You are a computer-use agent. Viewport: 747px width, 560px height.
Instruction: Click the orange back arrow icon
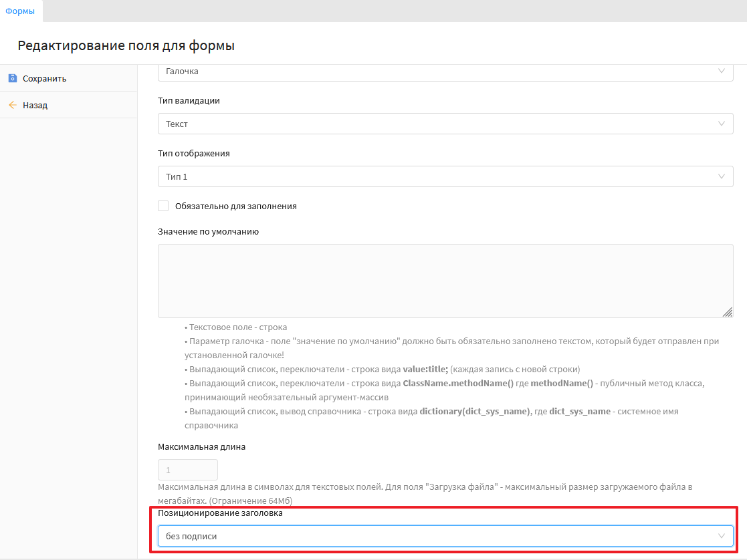pyautogui.click(x=12, y=105)
